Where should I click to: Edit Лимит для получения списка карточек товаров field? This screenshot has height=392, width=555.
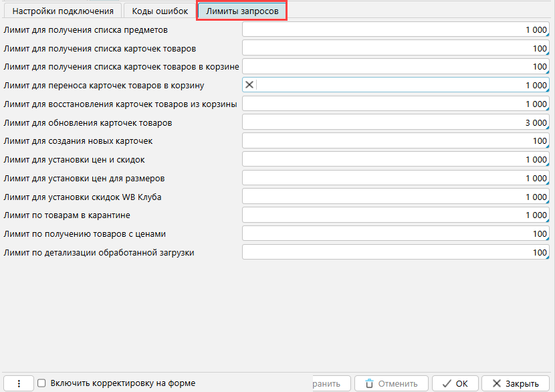pyautogui.click(x=396, y=48)
